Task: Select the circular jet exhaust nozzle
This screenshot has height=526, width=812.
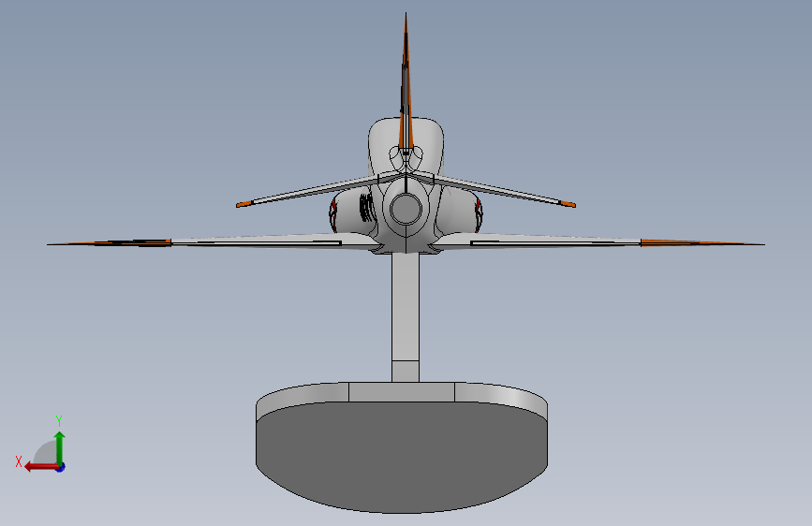Action: coord(406,209)
